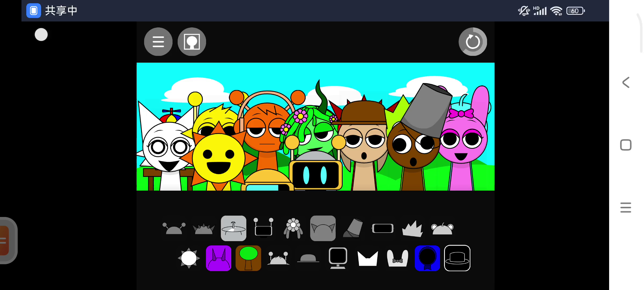
Task: Click the highlighted propeller beanie icon
Action: pyautogui.click(x=233, y=228)
